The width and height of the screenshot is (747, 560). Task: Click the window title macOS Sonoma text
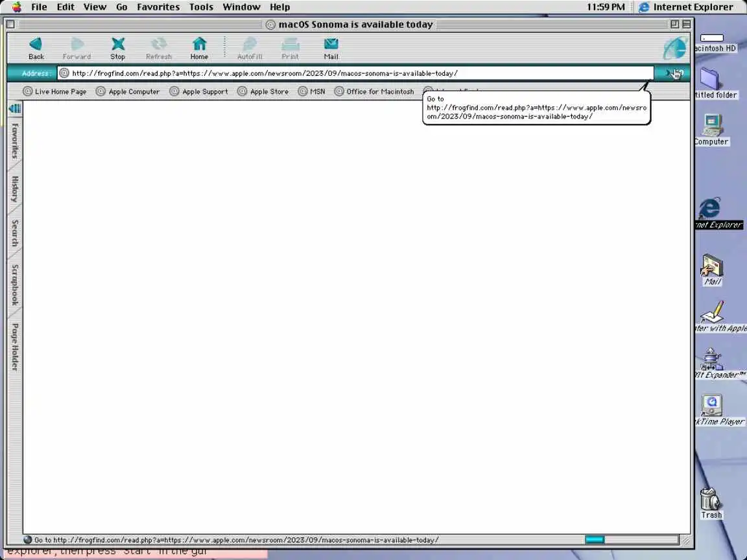tap(355, 24)
